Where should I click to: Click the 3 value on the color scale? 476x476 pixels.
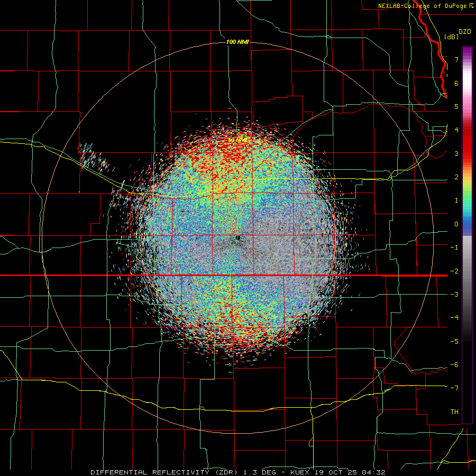(456, 153)
